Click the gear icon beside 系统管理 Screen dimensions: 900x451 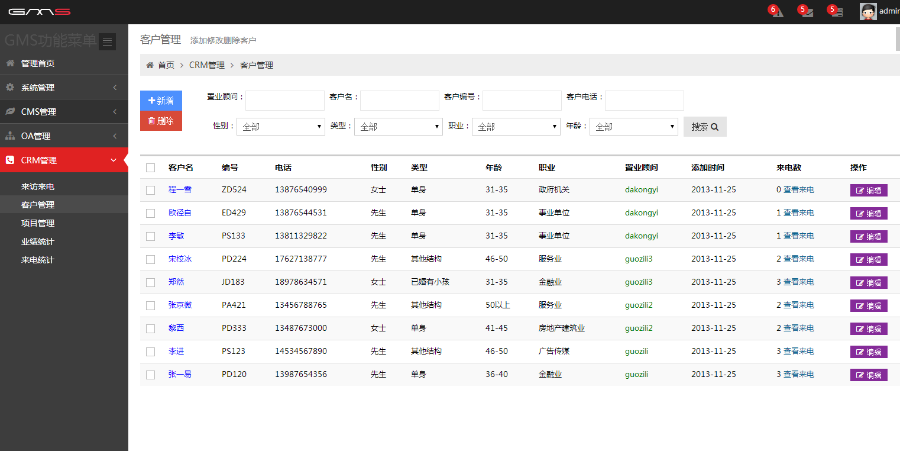pos(10,87)
